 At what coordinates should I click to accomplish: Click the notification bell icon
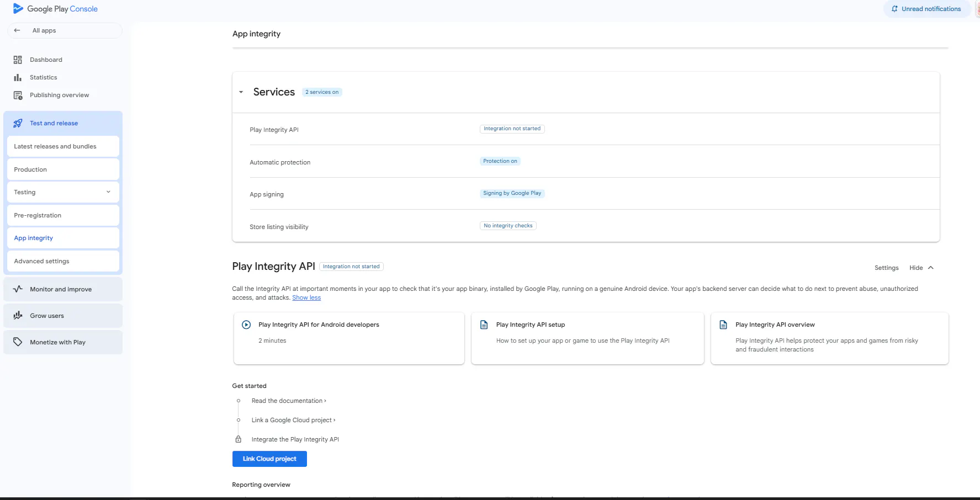pyautogui.click(x=894, y=9)
